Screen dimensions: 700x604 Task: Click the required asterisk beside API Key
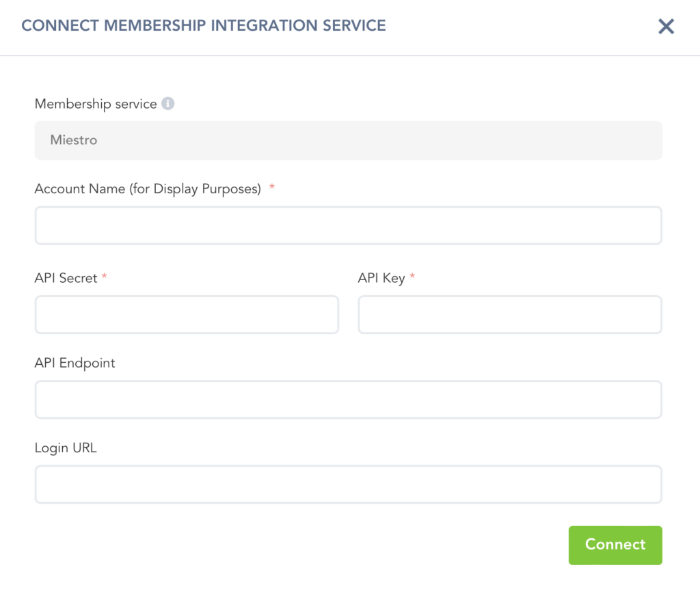click(x=412, y=277)
